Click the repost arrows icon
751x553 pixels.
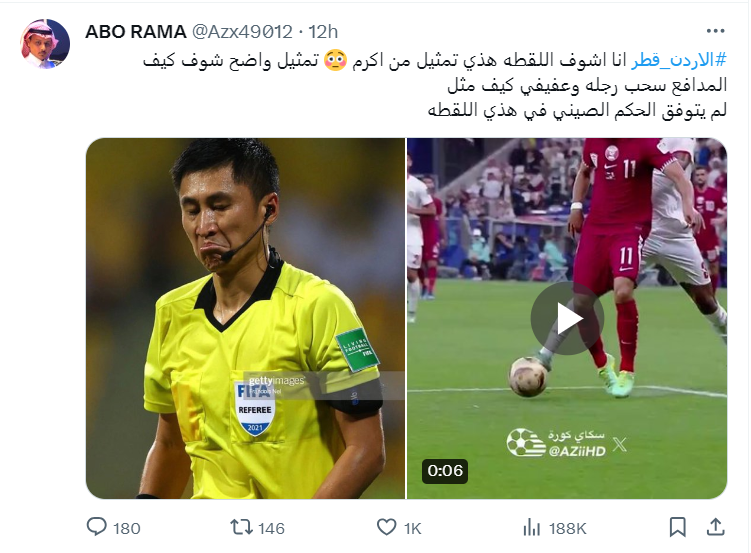coord(241,528)
